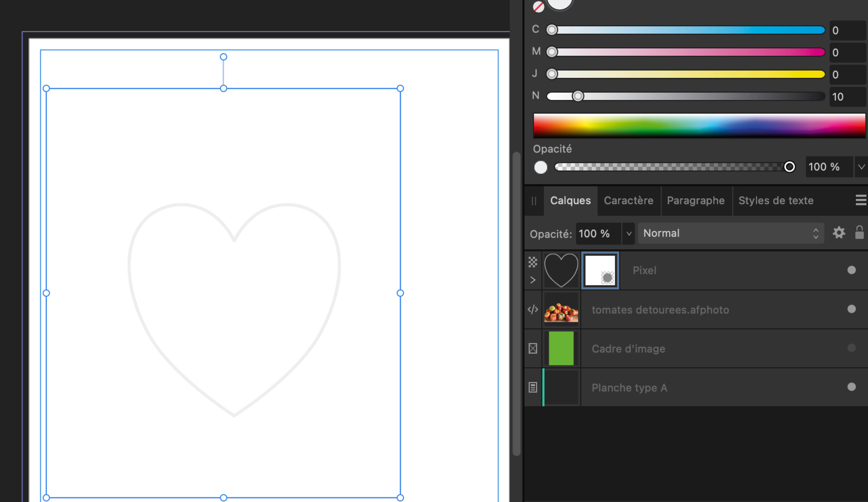The image size is (868, 502).
Task: Hide the tomates detourees.afphoto layer
Action: point(851,309)
